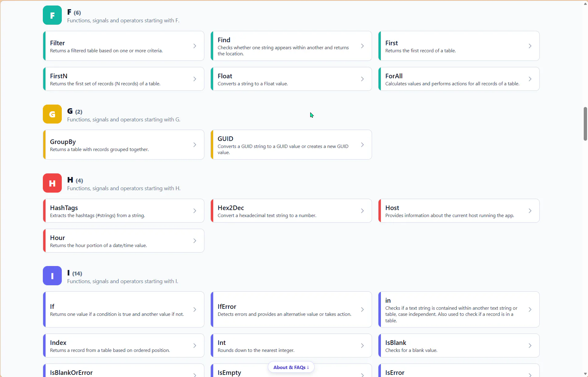Click the About & FAQs button

pos(291,367)
